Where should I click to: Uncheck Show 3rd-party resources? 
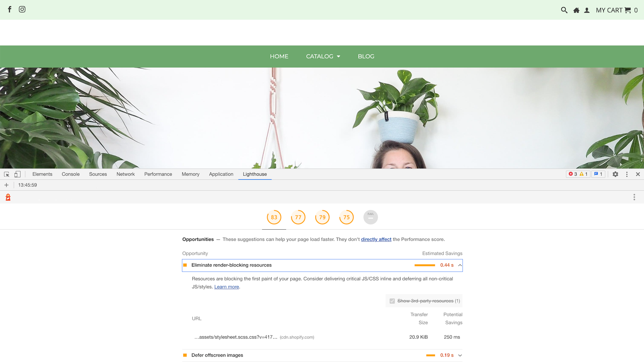[392, 300]
